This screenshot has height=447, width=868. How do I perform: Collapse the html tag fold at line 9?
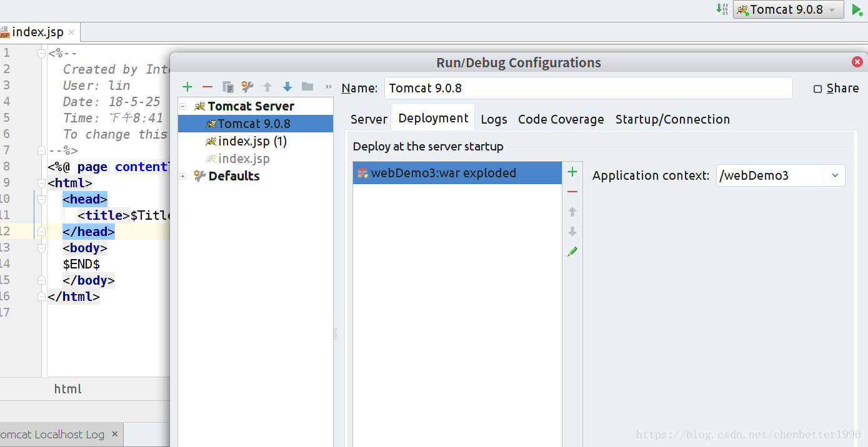[42, 183]
